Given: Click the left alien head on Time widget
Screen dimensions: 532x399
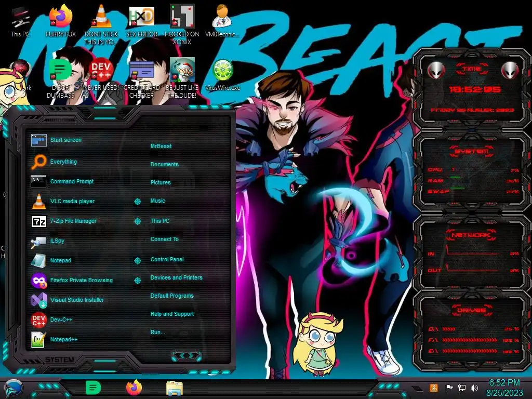Looking at the screenshot, I should click(x=436, y=71).
